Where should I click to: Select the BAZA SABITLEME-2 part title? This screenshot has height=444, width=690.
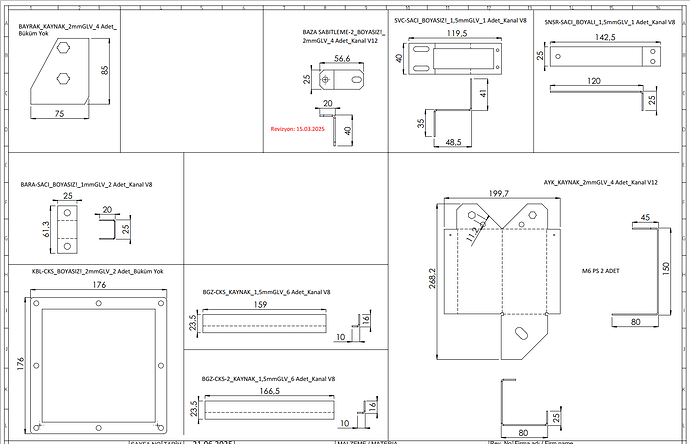click(339, 37)
